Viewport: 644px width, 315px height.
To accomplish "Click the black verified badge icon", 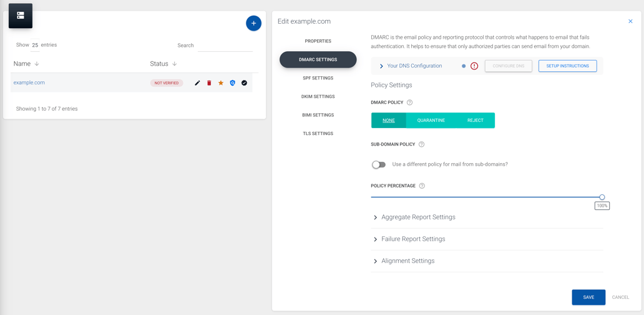I will click(x=244, y=83).
